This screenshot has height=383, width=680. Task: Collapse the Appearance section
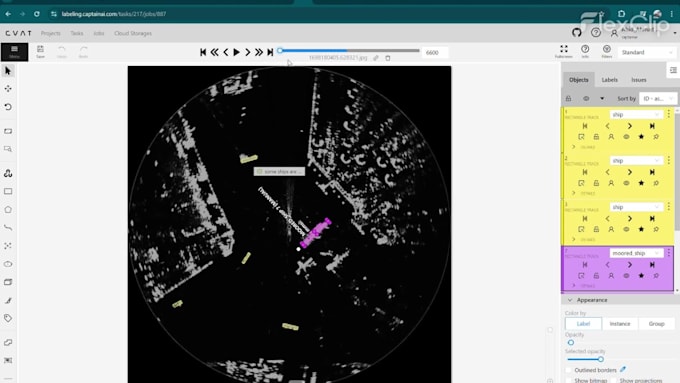click(x=570, y=300)
